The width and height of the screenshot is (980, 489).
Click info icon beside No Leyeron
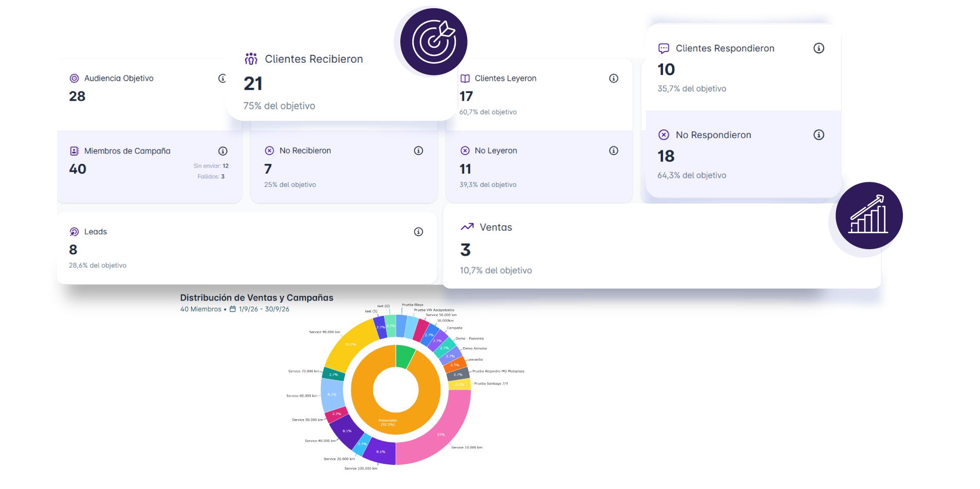(x=614, y=151)
